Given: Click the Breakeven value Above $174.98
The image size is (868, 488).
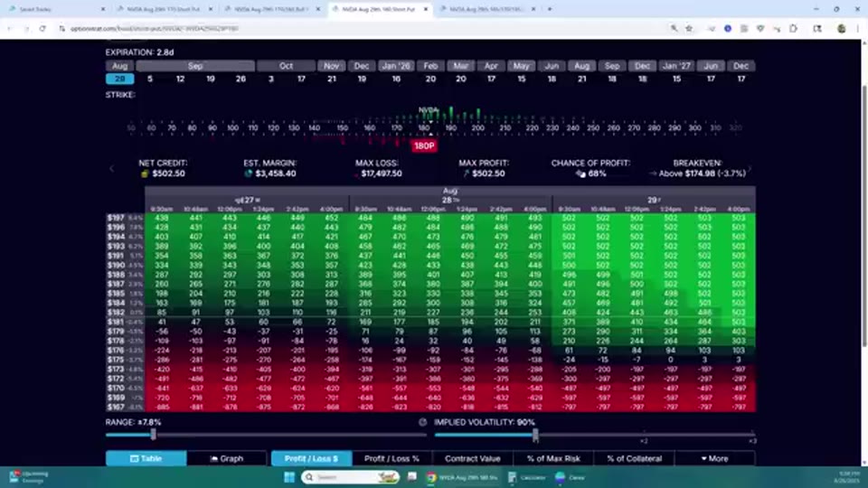Looking at the screenshot, I should coord(702,174).
